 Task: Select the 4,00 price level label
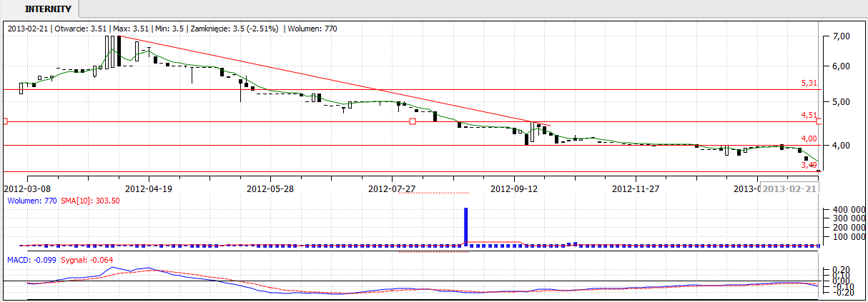coord(809,139)
